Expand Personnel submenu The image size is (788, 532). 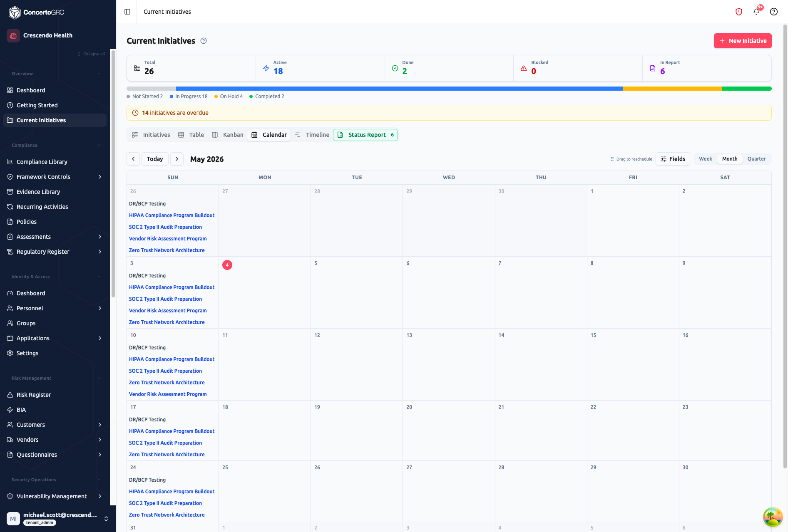[100, 308]
